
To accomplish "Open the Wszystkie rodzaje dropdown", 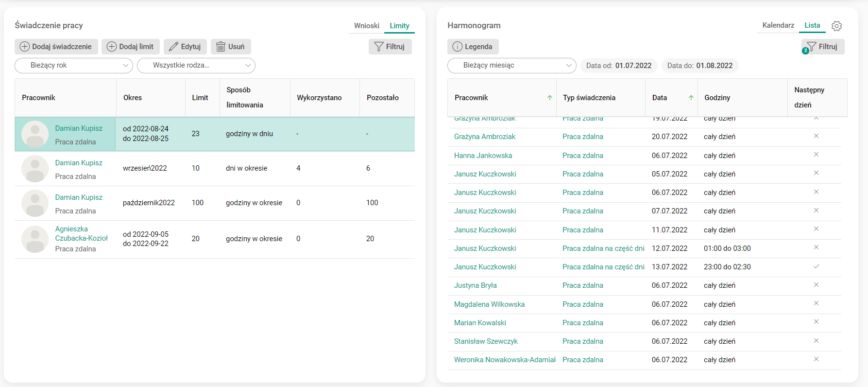I will tap(196, 66).
